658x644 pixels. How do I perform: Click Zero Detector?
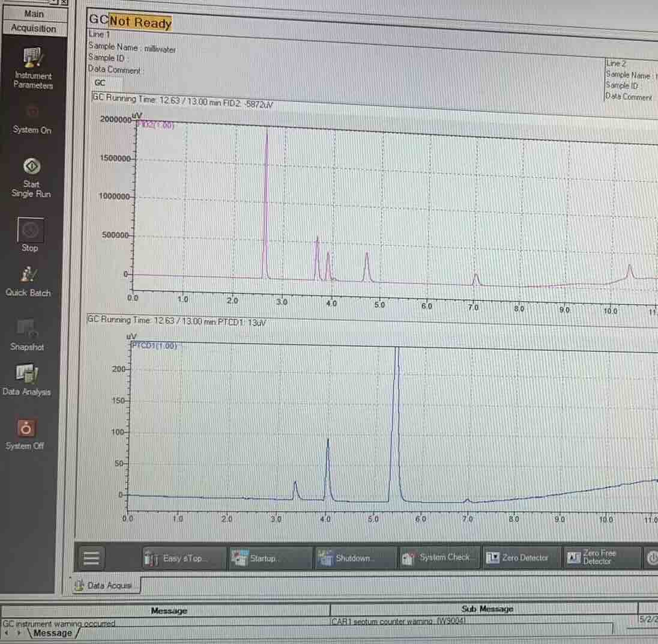pos(522,557)
